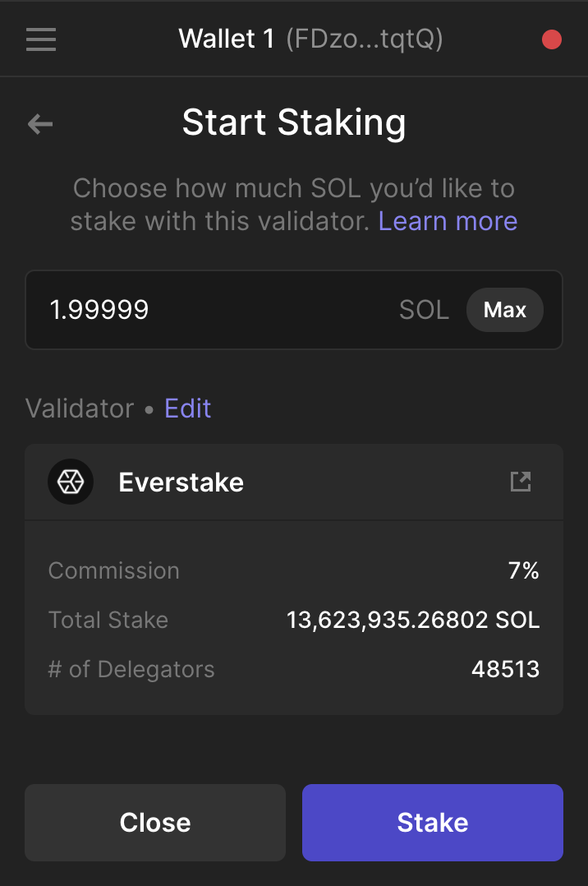
Task: Open the Wallet 1 account switcher
Action: [x=226, y=39]
